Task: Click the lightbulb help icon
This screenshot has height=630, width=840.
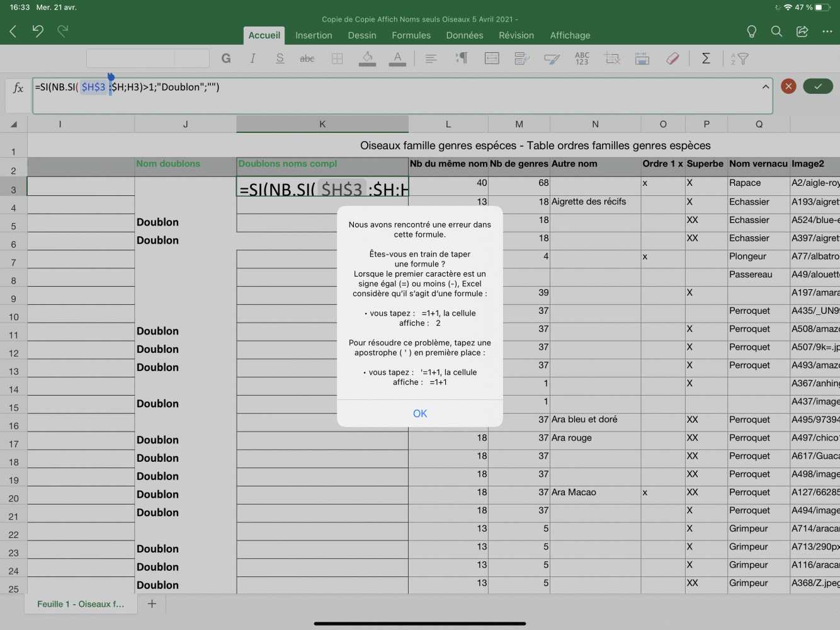Action: tap(751, 31)
